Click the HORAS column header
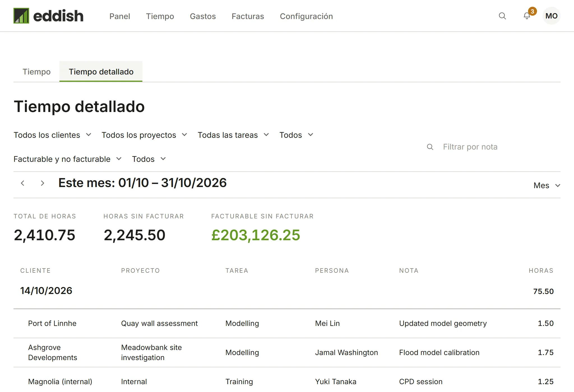This screenshot has width=574, height=392. click(x=541, y=270)
